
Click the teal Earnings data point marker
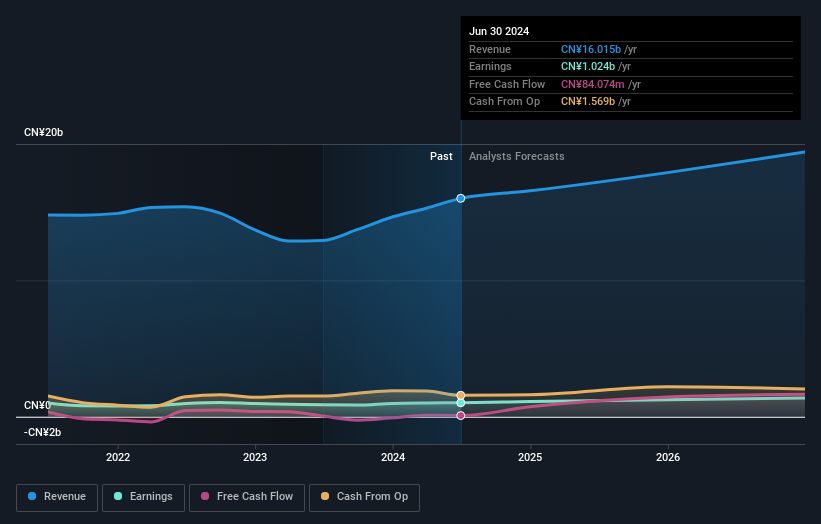point(461,403)
